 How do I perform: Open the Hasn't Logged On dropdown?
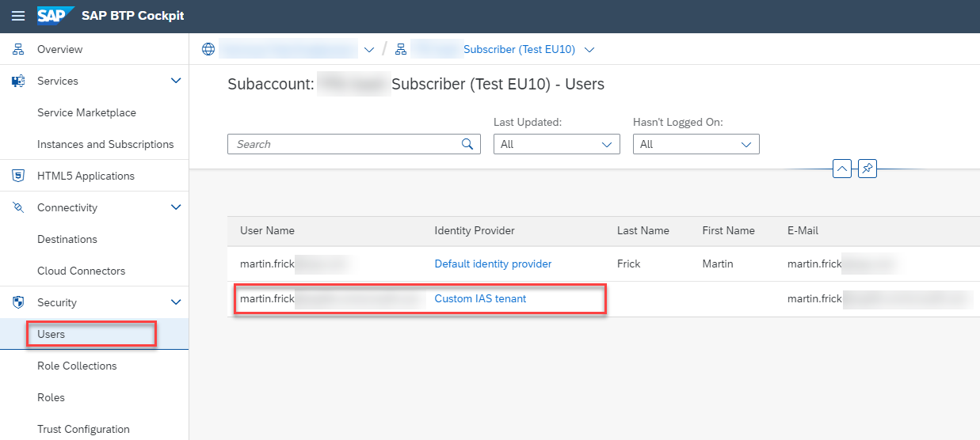[696, 144]
